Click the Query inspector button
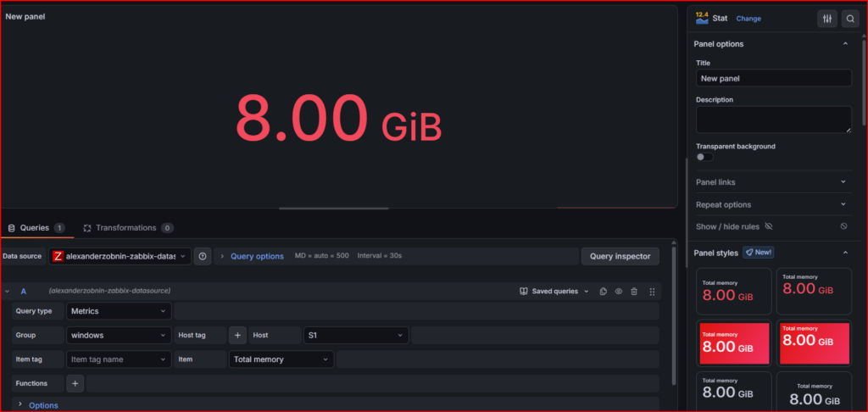 click(620, 256)
